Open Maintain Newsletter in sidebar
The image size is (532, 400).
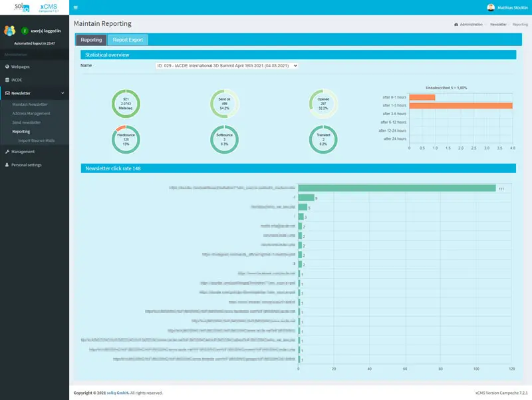coord(30,104)
